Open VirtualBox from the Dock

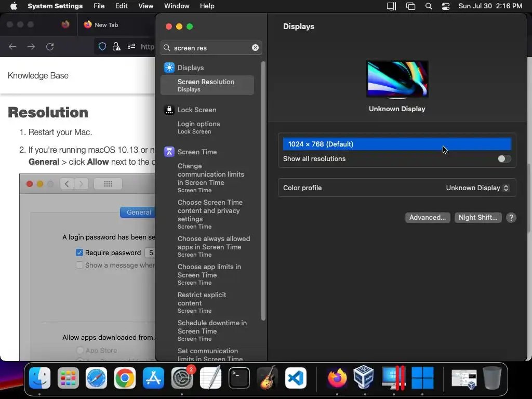click(365, 378)
